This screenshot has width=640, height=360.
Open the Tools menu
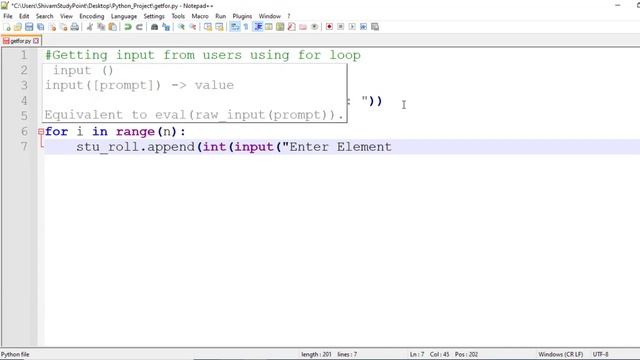[x=178, y=16]
